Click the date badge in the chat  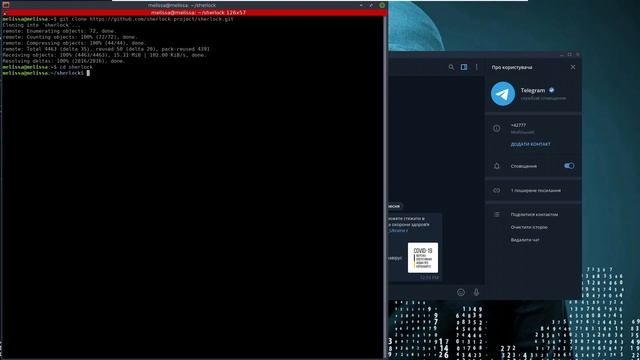395,206
